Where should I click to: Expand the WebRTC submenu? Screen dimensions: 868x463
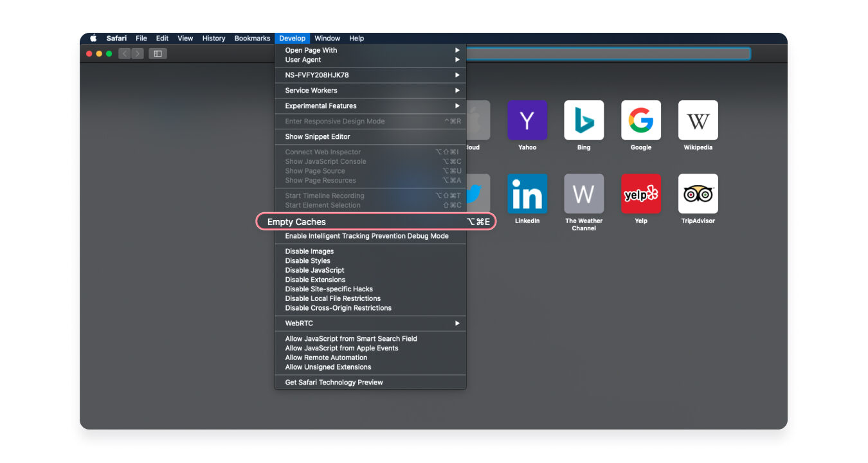pos(300,323)
